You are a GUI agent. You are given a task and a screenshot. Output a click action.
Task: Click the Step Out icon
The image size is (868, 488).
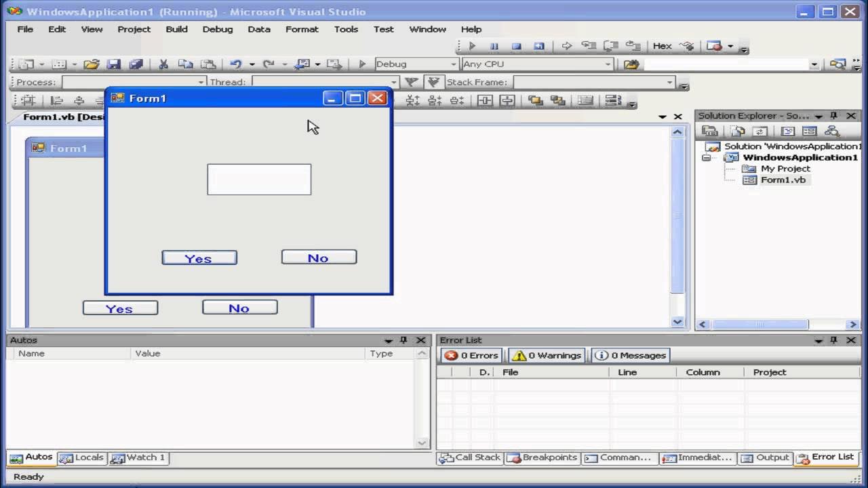pyautogui.click(x=633, y=46)
